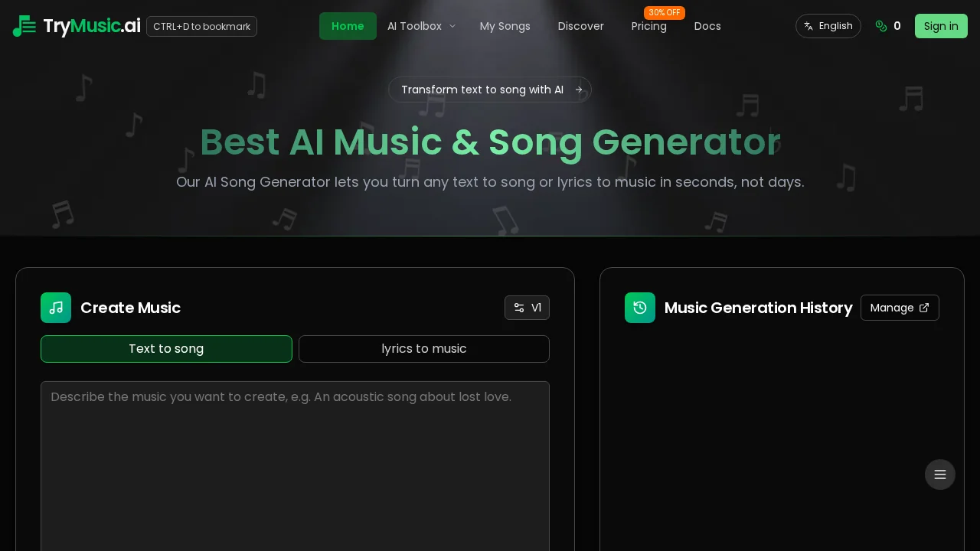
Task: Click the music description text area
Action: (295, 459)
